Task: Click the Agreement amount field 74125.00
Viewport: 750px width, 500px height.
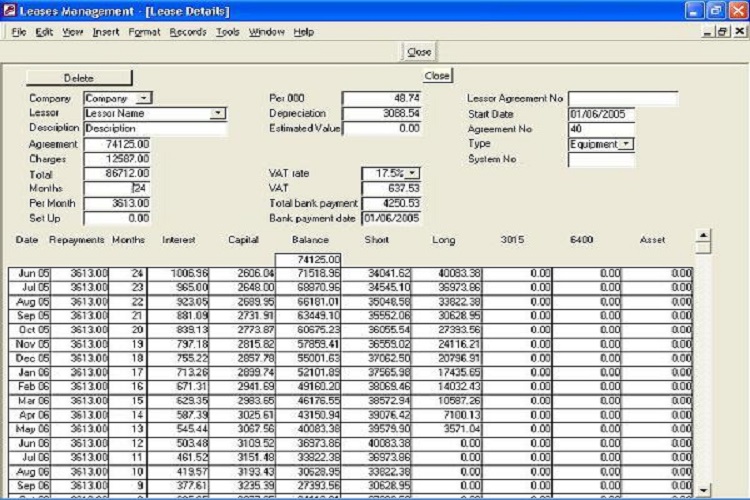Action: (117, 144)
